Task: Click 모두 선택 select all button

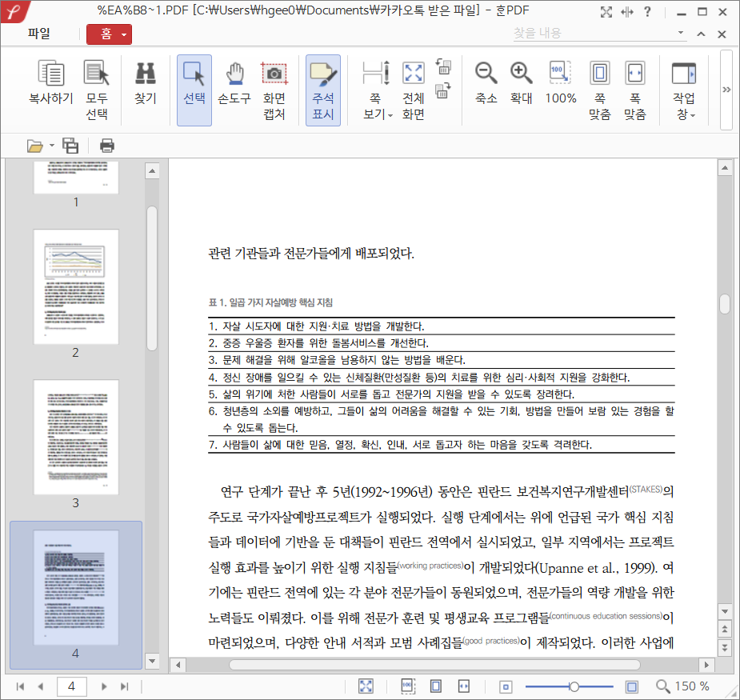Action: point(97,90)
